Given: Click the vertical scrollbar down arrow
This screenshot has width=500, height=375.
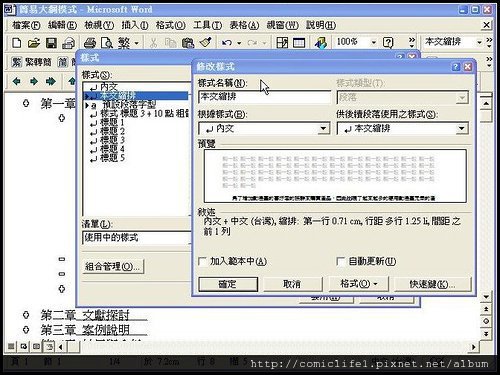Looking at the screenshot, I should pos(486,297).
